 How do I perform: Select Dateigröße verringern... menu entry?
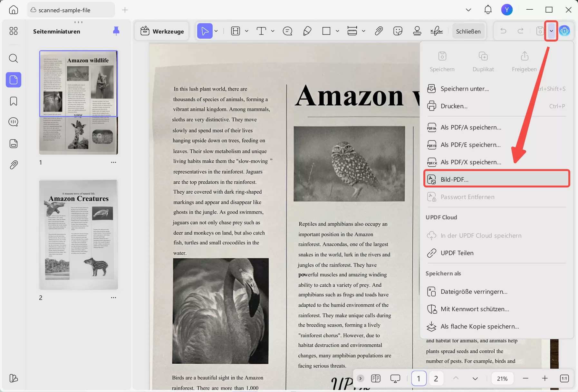[474, 292]
